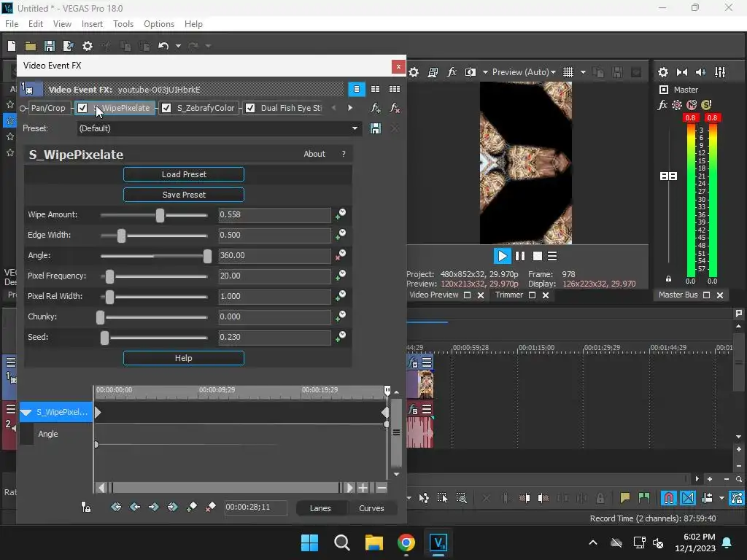Switch to single-row plug-in chain view
This screenshot has width=747, height=560.
356,89
